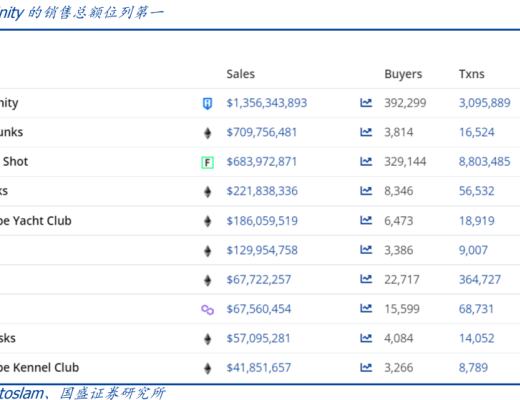
Task: Select the 15,599 buyers value
Action: coord(402,309)
